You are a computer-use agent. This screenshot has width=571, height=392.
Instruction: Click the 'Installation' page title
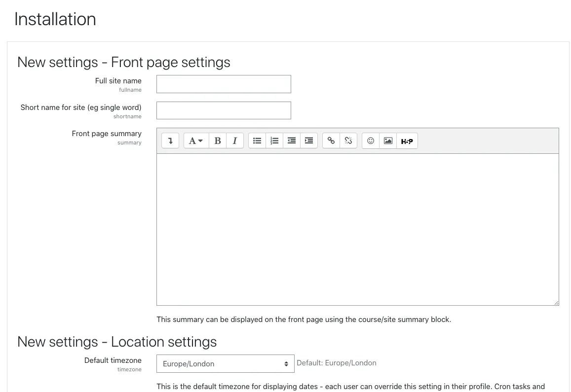click(x=55, y=19)
